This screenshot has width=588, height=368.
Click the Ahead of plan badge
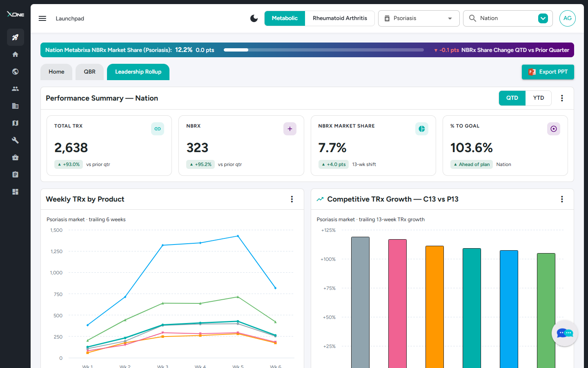tap(472, 164)
